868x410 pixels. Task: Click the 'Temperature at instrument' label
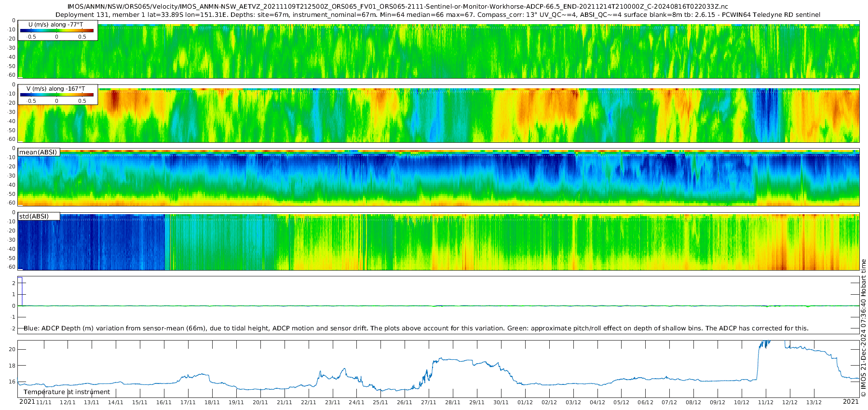pos(67,392)
